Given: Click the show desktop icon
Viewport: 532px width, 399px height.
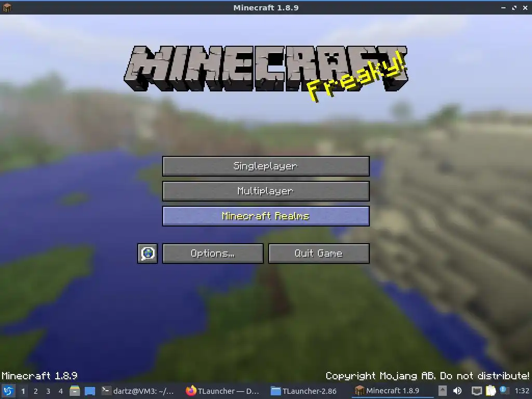Looking at the screenshot, I should coord(89,391).
